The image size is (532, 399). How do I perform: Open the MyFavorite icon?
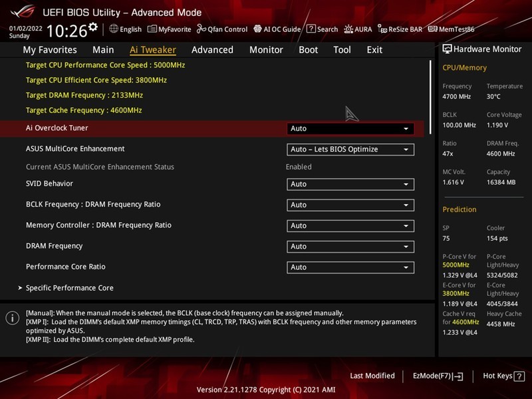coord(152,29)
